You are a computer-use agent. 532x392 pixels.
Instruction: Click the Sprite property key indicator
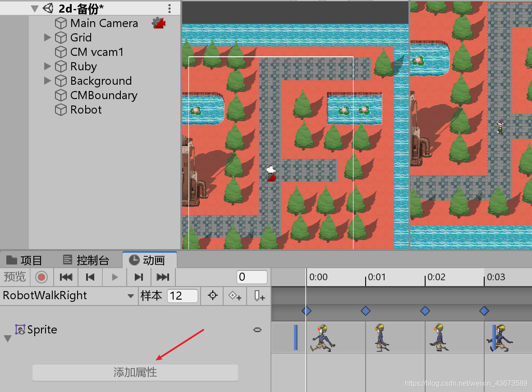[257, 330]
